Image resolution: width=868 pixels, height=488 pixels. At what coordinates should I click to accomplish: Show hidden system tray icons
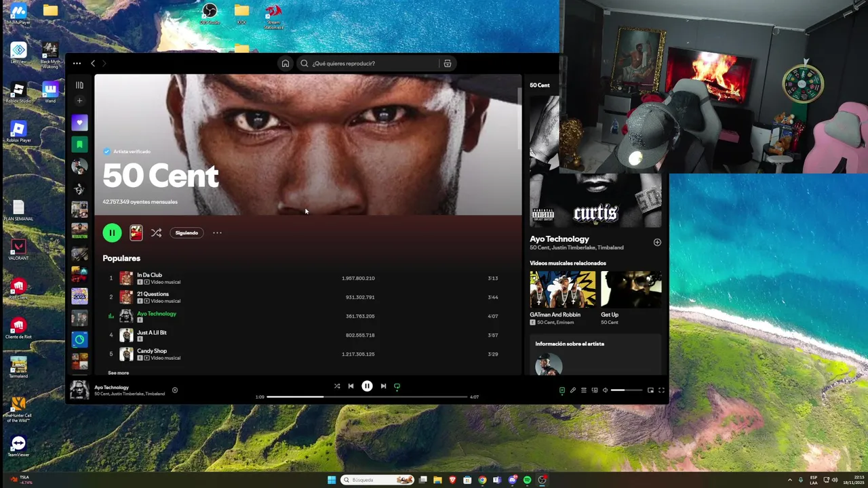coord(789,480)
